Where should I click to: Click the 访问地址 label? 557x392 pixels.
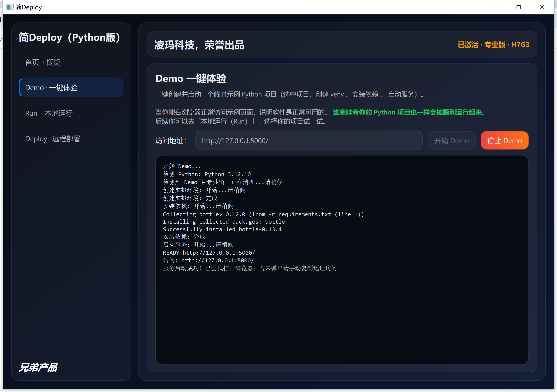click(171, 141)
